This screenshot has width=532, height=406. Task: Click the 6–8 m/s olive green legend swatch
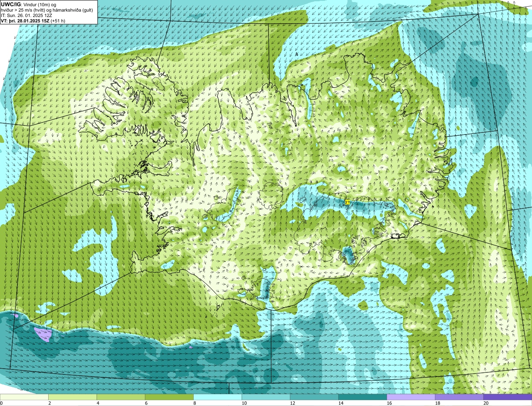click(x=169, y=397)
